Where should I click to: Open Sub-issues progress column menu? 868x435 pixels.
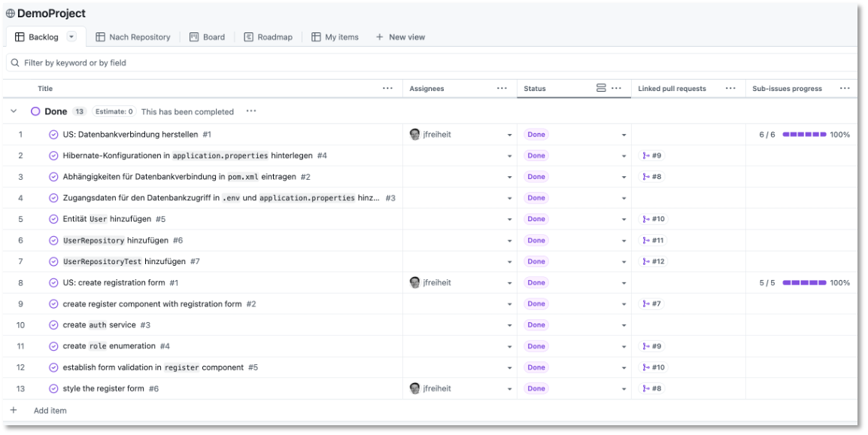845,89
